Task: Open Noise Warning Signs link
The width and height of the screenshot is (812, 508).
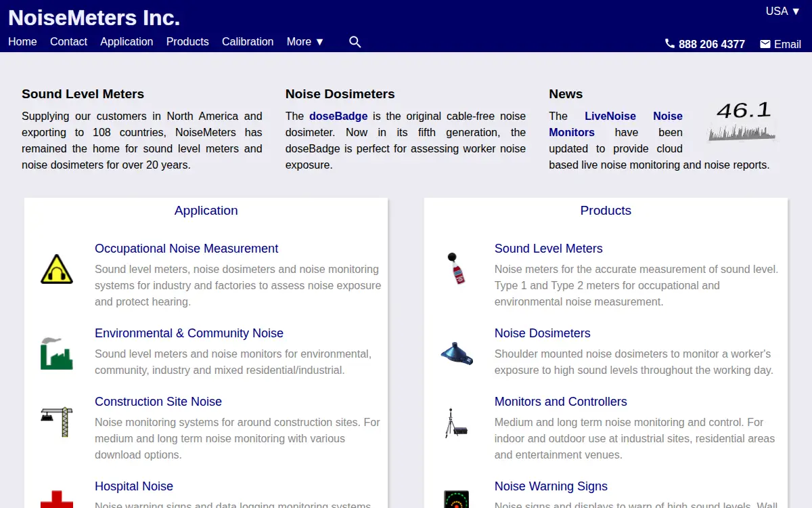Action: click(551, 486)
